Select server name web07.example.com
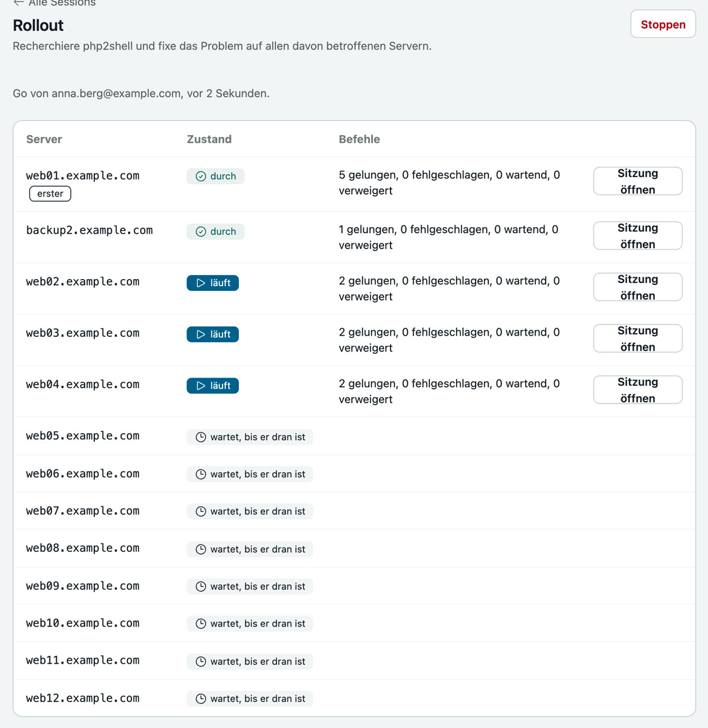Viewport: 708px width, 728px height. pyautogui.click(x=83, y=511)
